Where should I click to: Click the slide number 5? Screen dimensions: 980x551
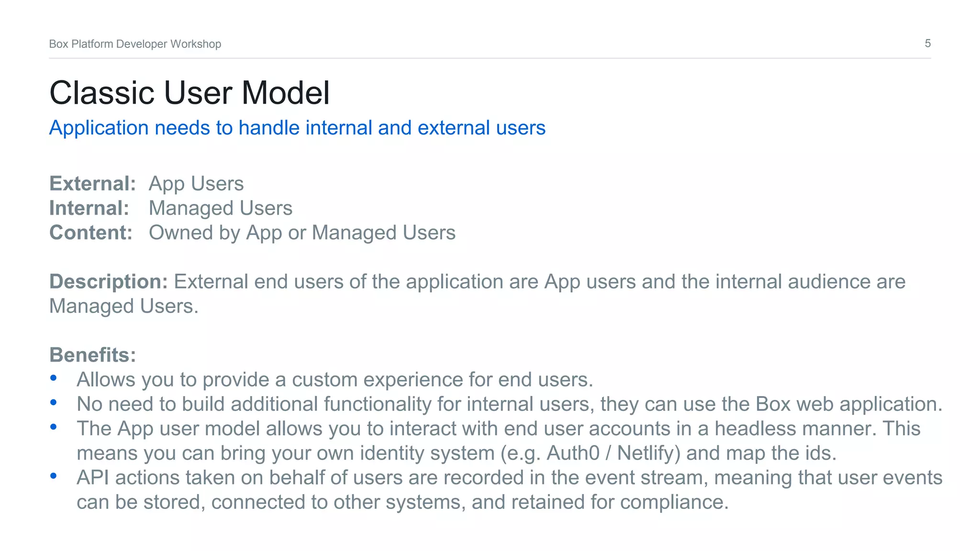[x=927, y=44]
